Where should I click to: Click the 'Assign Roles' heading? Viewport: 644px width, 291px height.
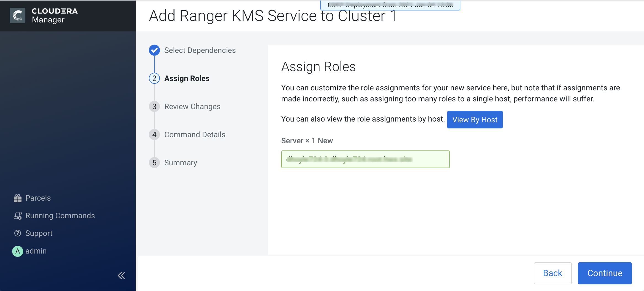click(x=318, y=67)
